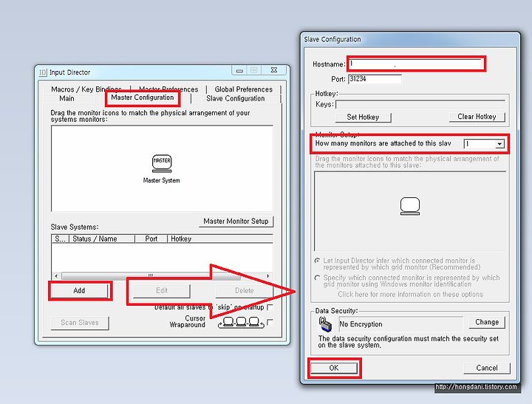The width and height of the screenshot is (532, 404).
Task: Open the monitors attached count dropdown
Action: pyautogui.click(x=499, y=144)
